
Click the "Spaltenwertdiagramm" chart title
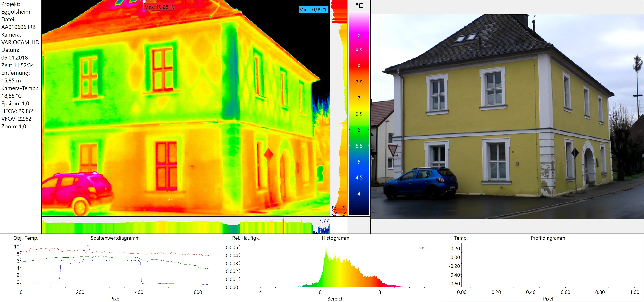pos(115,238)
